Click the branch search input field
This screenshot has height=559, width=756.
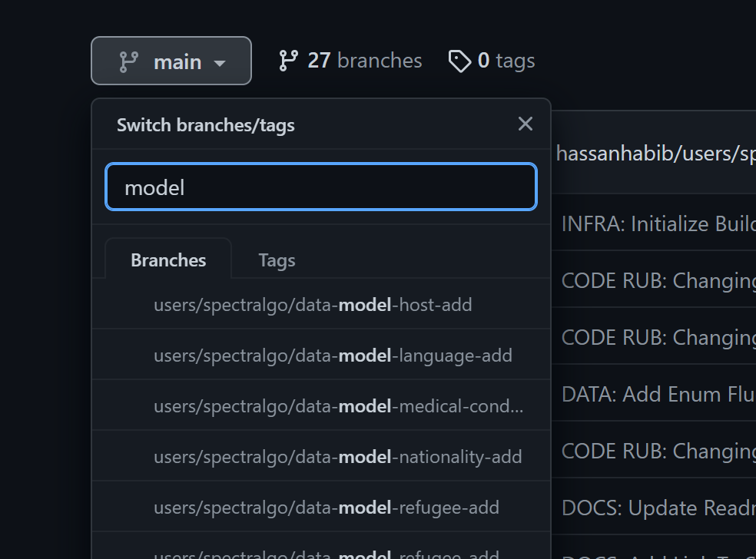point(320,187)
